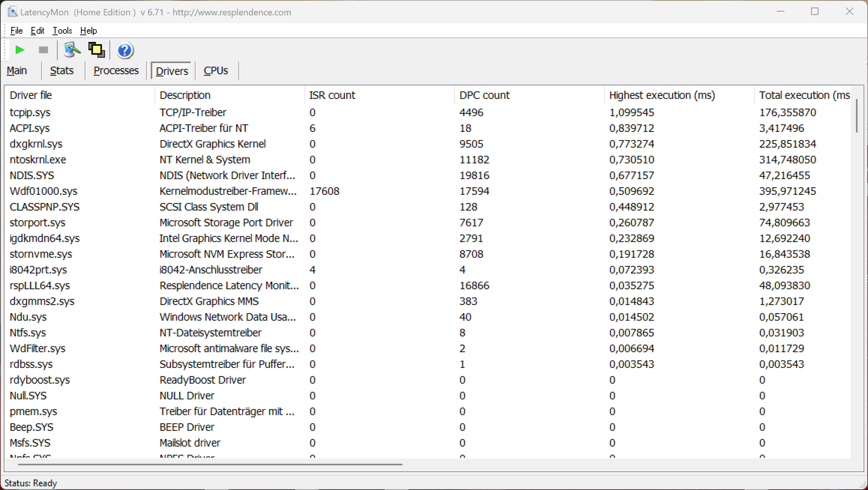Select the tcpip.sys driver row

point(30,113)
